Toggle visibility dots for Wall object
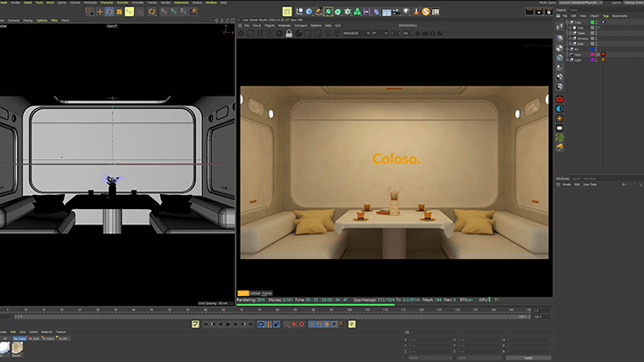Screen dimensions: 644x362 pyautogui.click(x=596, y=44)
